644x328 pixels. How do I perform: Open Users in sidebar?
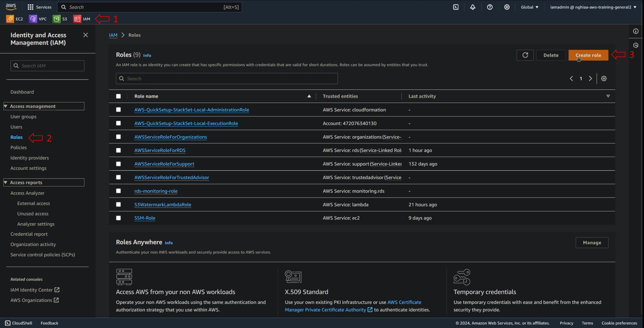pos(16,127)
